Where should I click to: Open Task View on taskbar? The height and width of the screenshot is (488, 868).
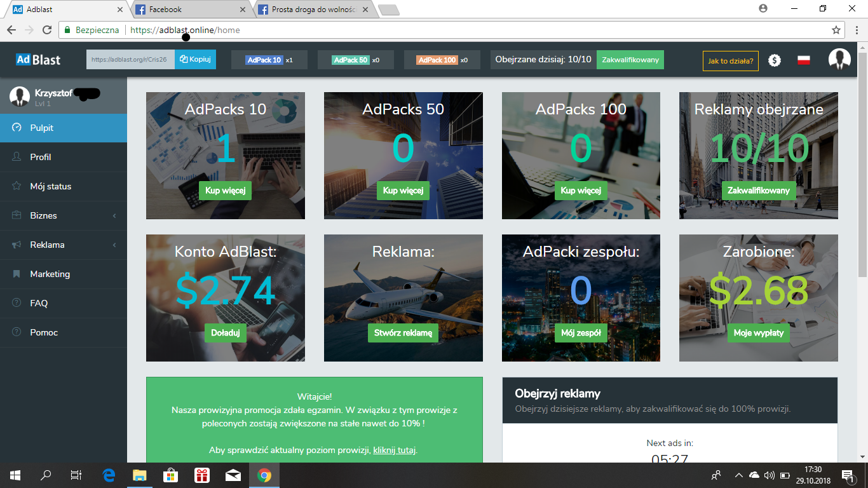76,475
